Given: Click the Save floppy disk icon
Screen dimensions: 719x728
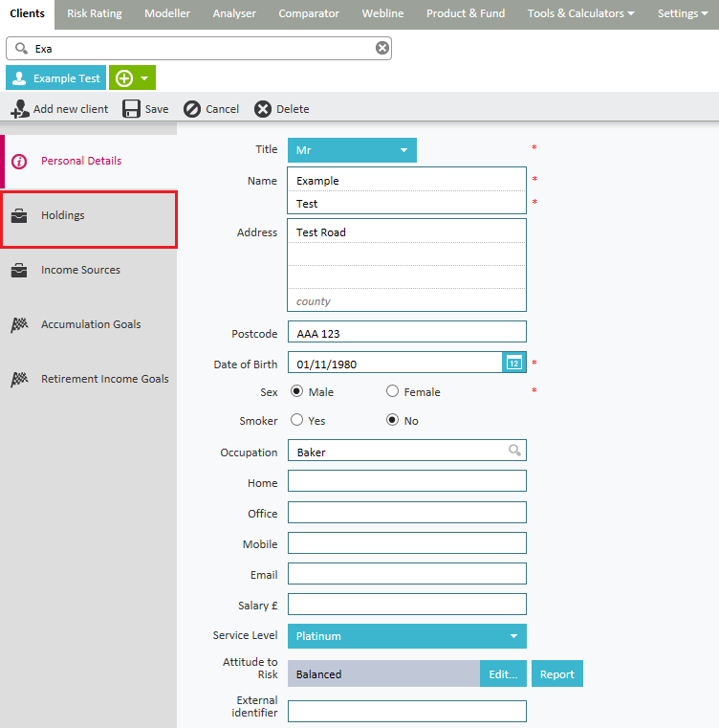Looking at the screenshot, I should tap(131, 109).
